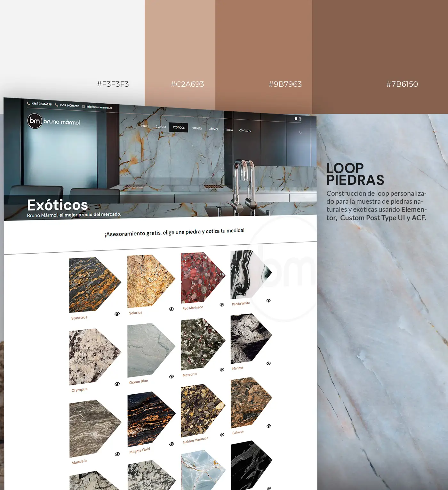This screenshot has height=490, width=448.
Task: Open the TIENDA menu item
Action: tap(229, 130)
